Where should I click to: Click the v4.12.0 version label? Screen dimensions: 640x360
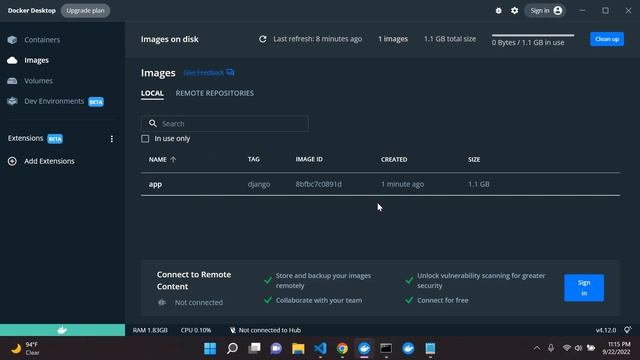pyautogui.click(x=606, y=330)
